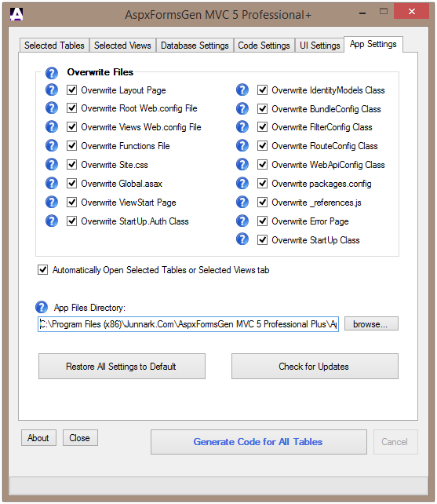Screen dimensions: 437x504
Task: Uncheck Overwrite FilterConfig Class
Action: 263,127
